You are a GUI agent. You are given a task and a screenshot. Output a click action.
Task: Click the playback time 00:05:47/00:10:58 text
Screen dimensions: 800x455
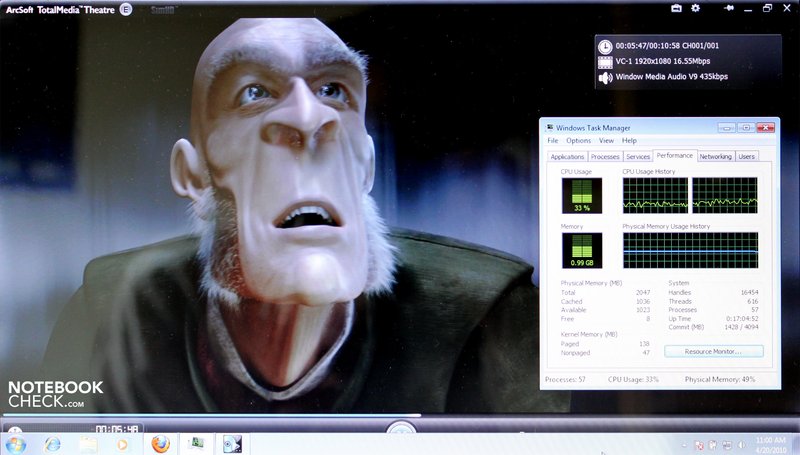tap(667, 45)
